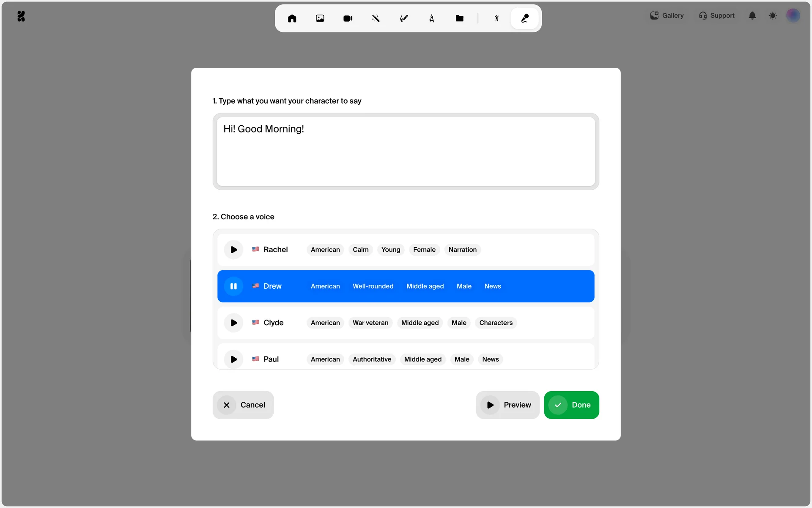Open the Support menu item
812x508 pixels.
(x=717, y=16)
